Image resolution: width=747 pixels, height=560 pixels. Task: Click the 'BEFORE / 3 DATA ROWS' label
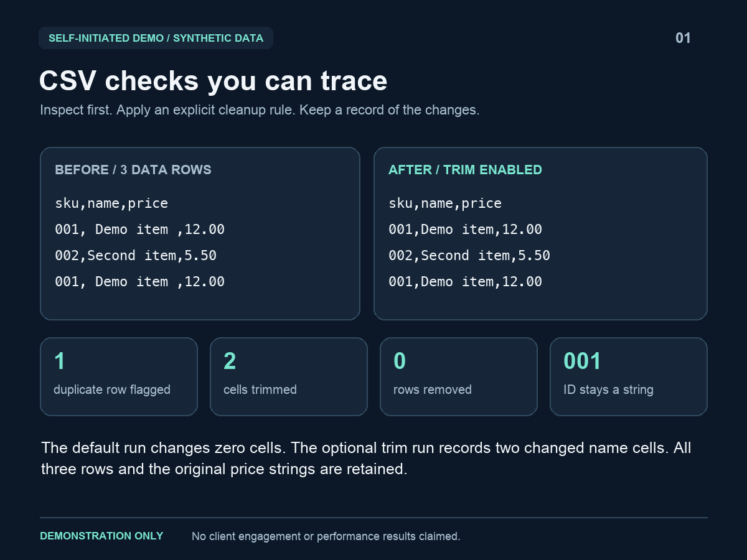click(133, 170)
